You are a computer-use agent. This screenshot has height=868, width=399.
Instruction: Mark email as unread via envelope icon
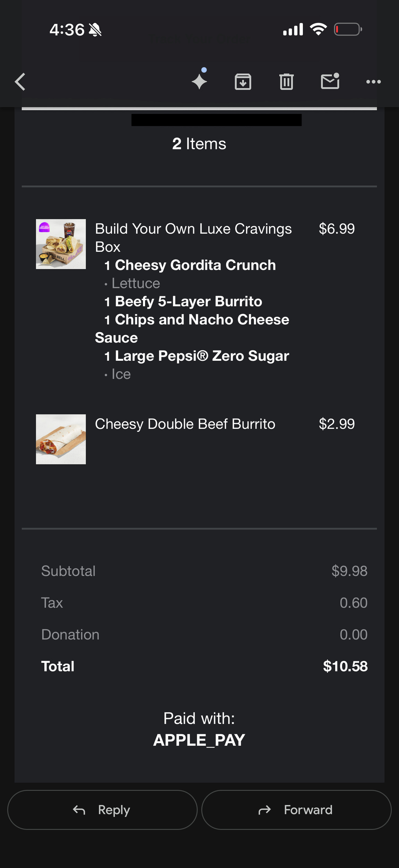330,82
